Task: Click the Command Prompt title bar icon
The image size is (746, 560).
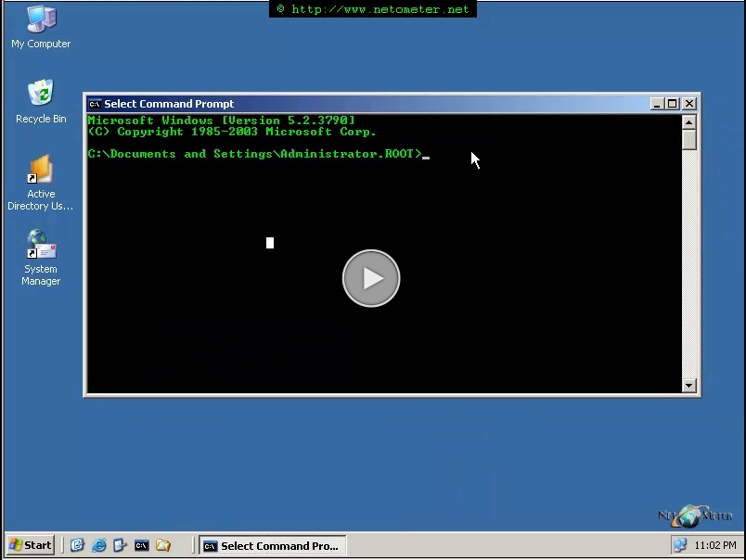Action: 93,103
